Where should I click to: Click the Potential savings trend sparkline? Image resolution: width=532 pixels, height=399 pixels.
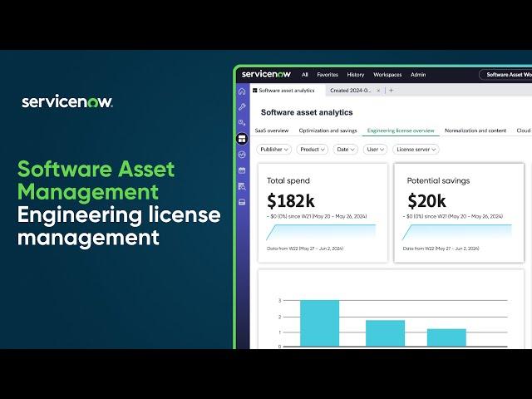point(457,232)
